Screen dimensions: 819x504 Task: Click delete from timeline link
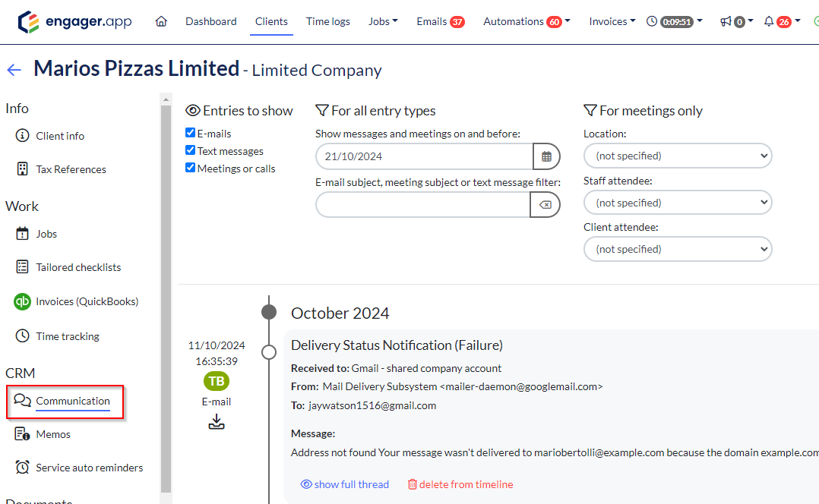[460, 484]
